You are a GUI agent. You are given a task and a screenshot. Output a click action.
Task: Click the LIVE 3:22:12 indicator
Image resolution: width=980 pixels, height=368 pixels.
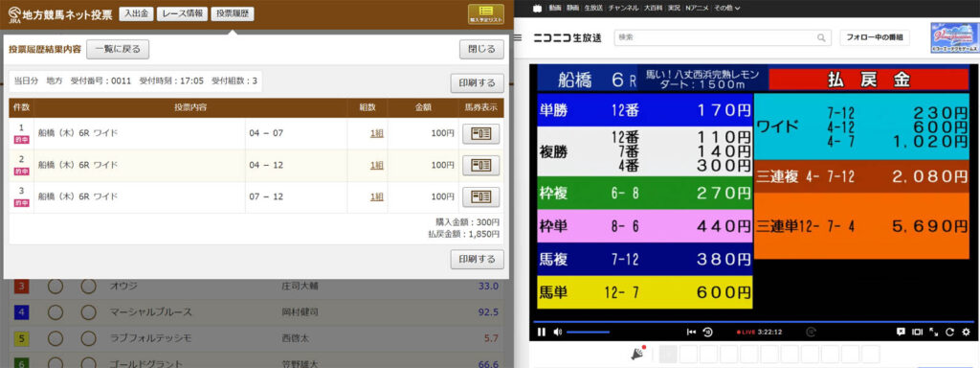tap(759, 333)
